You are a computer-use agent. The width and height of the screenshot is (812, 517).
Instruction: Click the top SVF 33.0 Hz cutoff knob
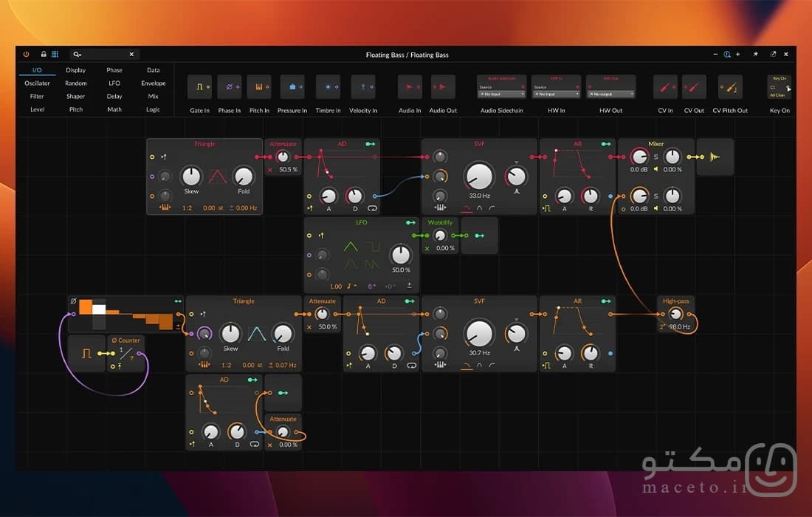coord(479,176)
